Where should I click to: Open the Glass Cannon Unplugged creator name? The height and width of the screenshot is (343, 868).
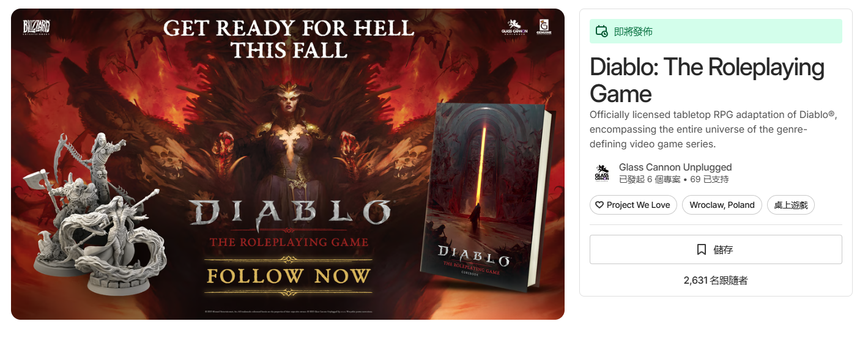tap(675, 168)
